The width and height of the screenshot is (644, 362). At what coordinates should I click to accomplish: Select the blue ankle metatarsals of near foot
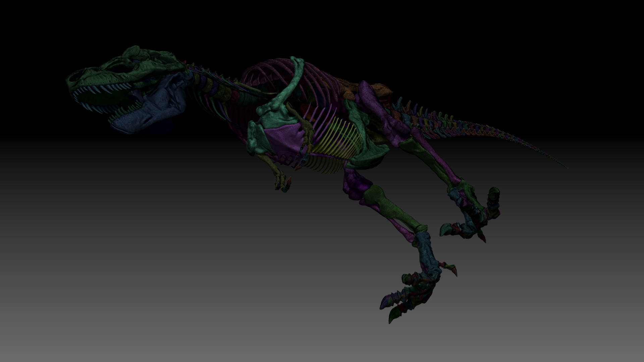(x=425, y=251)
